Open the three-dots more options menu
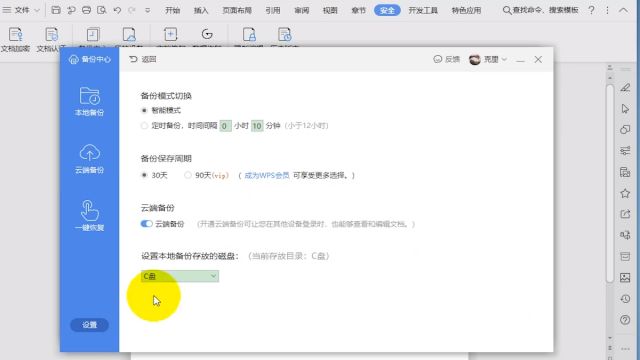 click(x=607, y=10)
